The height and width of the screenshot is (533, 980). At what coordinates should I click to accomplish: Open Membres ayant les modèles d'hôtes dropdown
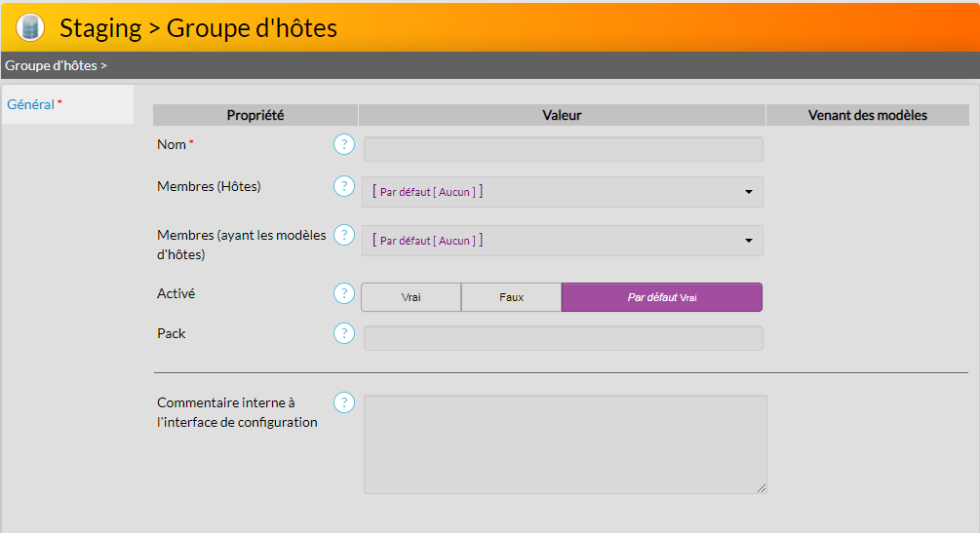point(562,241)
